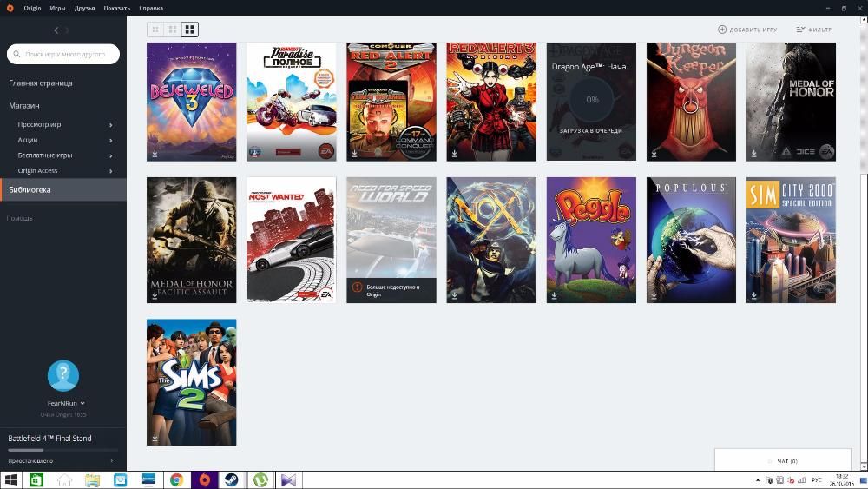Open the Справка menu
868x489 pixels.
(151, 8)
